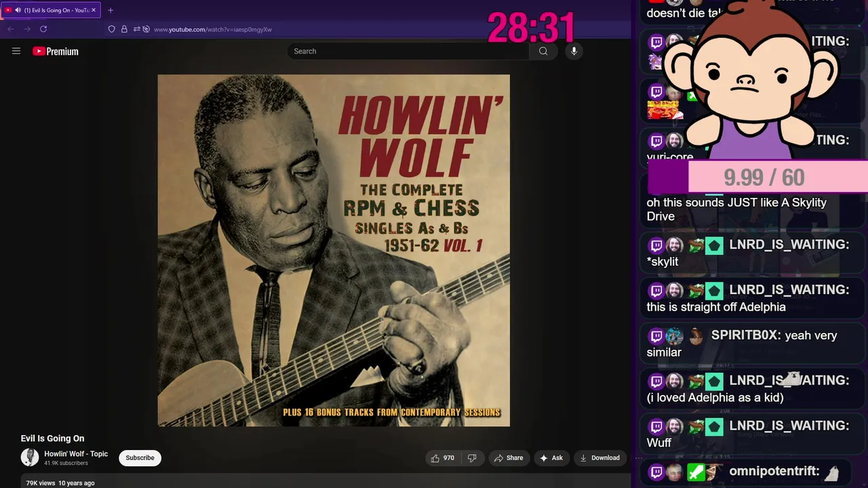The width and height of the screenshot is (868, 488).
Task: Select the Evil Is Going On tab
Action: coord(52,10)
